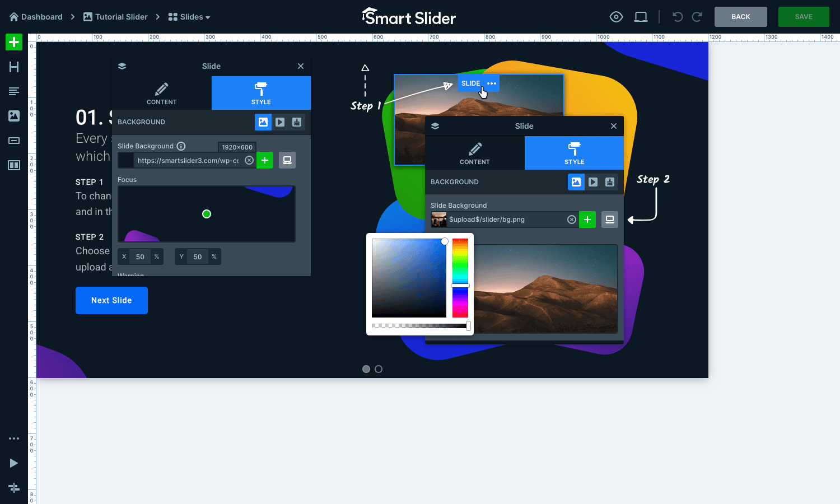Toggle the eye preview icon in the top bar
Screen dimensions: 840x504
tap(616, 17)
